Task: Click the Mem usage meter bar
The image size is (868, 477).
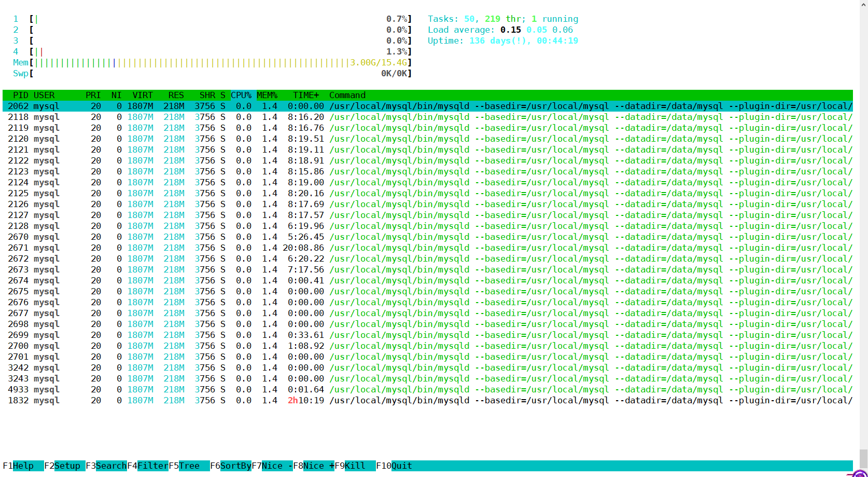Action: pos(213,62)
